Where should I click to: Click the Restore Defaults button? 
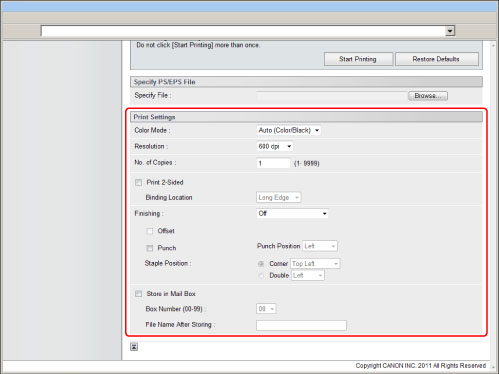coord(437,59)
